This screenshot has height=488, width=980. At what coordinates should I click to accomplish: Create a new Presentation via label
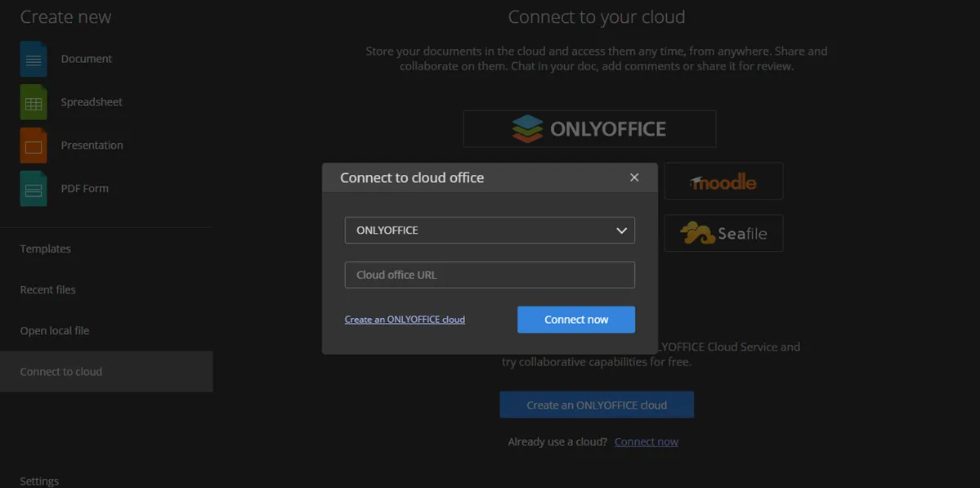pos(92,145)
